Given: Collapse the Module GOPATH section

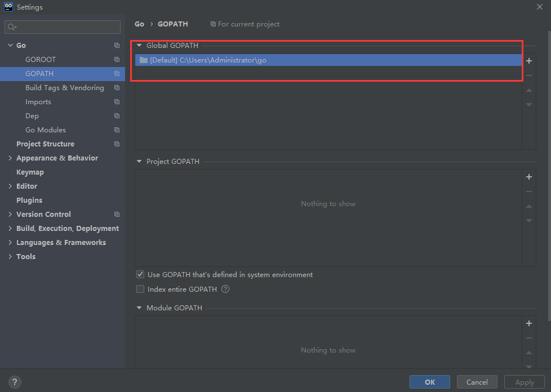Looking at the screenshot, I should pyautogui.click(x=139, y=308).
